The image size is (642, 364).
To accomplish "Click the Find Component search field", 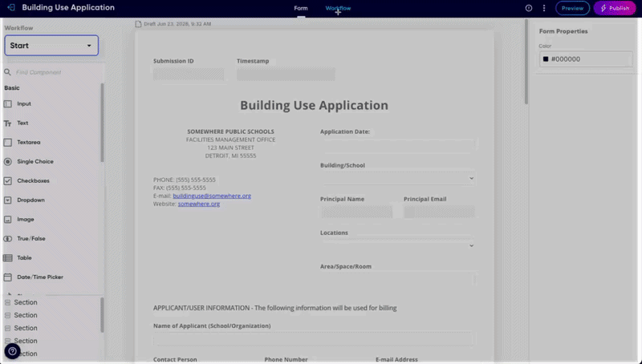I will pyautogui.click(x=53, y=72).
